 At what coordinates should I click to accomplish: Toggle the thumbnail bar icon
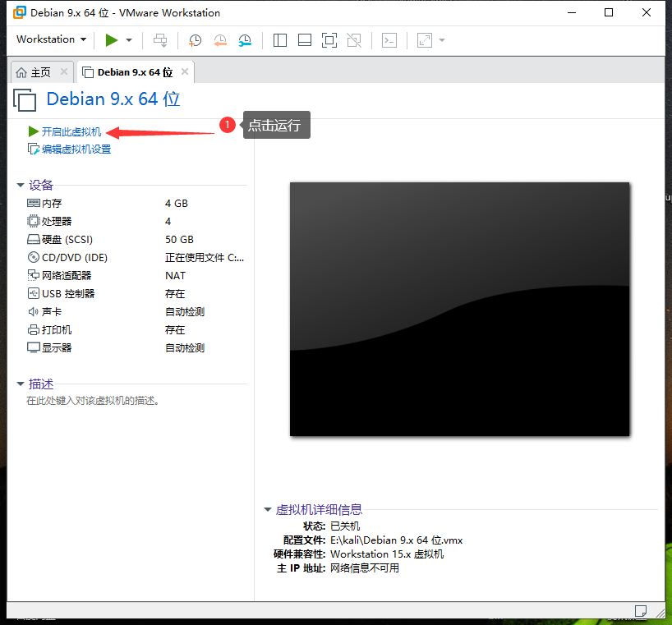(305, 40)
